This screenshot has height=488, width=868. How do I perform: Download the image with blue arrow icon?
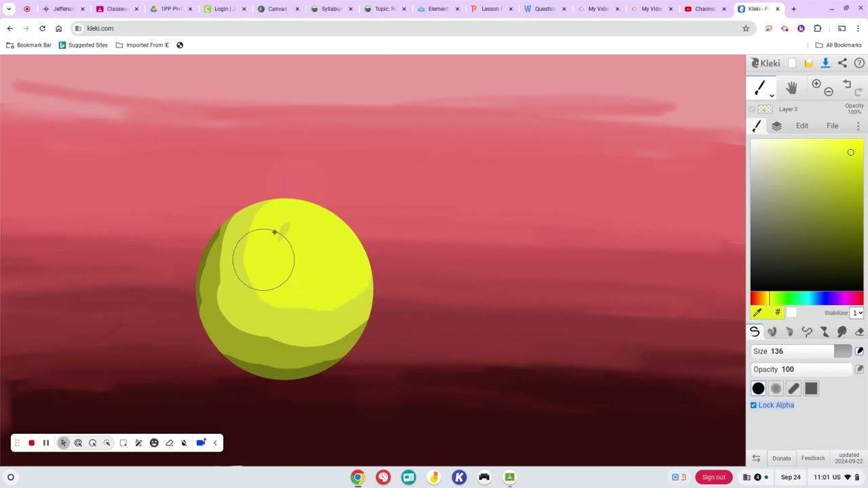[825, 63]
